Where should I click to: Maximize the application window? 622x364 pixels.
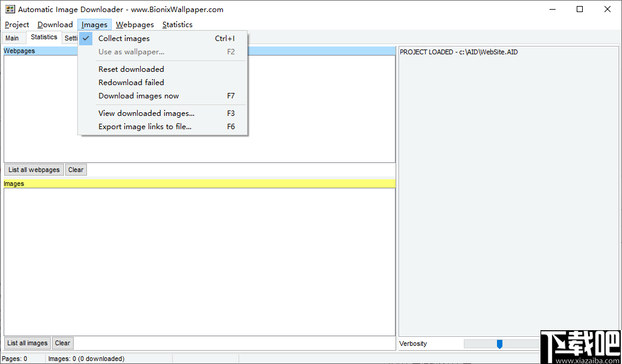580,9
